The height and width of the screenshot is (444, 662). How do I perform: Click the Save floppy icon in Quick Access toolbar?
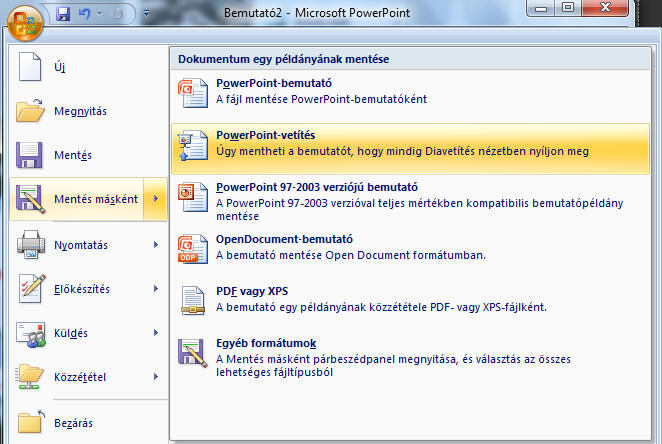tap(63, 14)
